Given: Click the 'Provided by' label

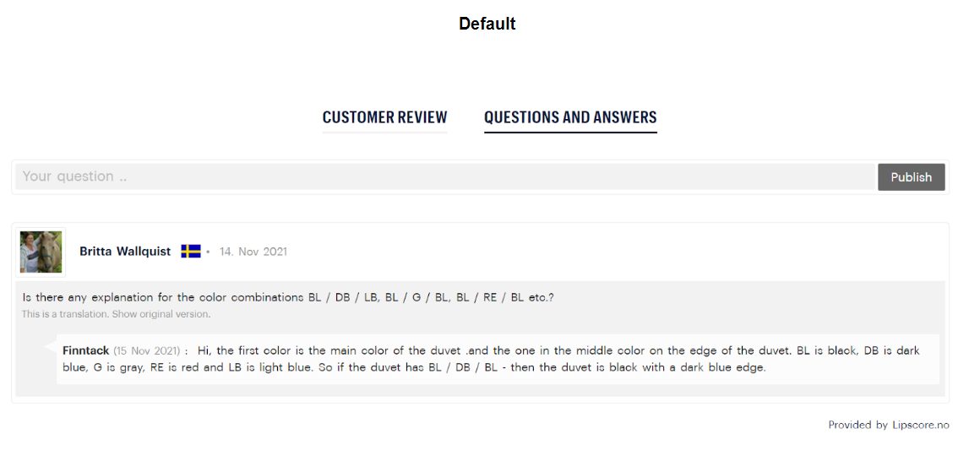Looking at the screenshot, I should [x=857, y=425].
